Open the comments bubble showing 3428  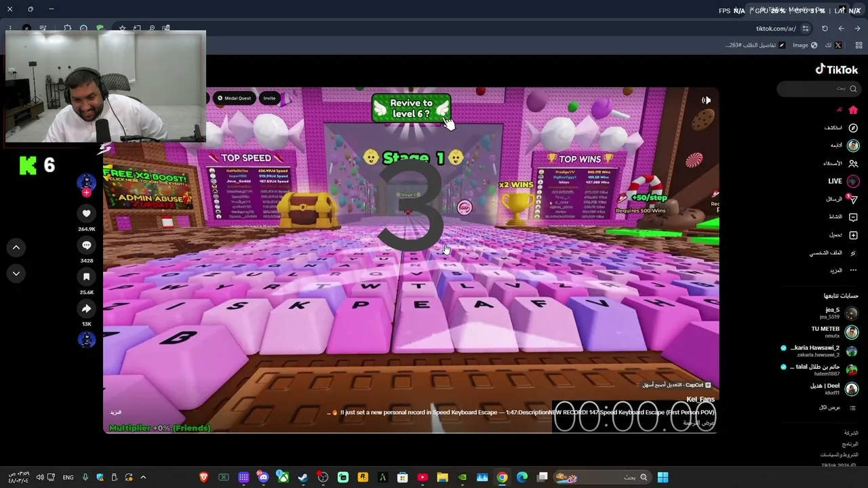[86, 245]
